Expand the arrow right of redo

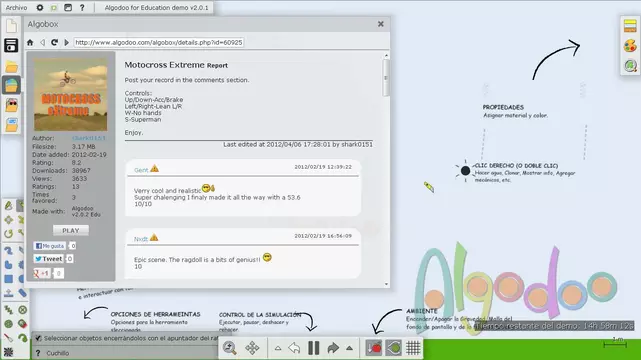[350, 348]
